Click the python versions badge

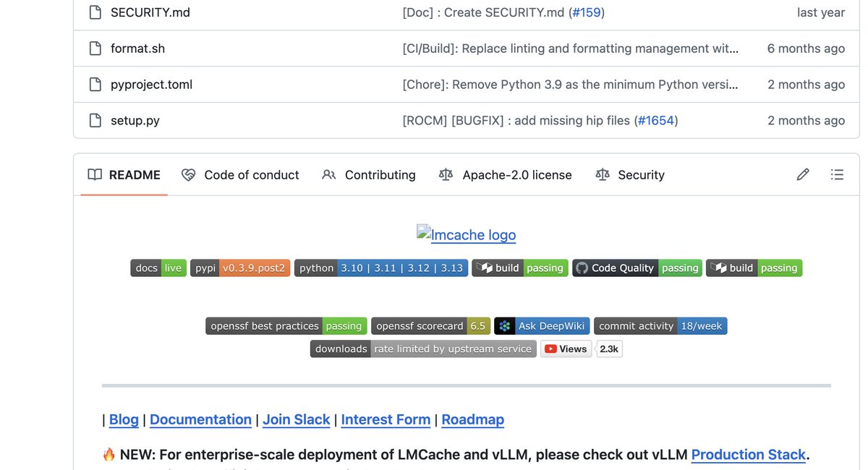381,268
